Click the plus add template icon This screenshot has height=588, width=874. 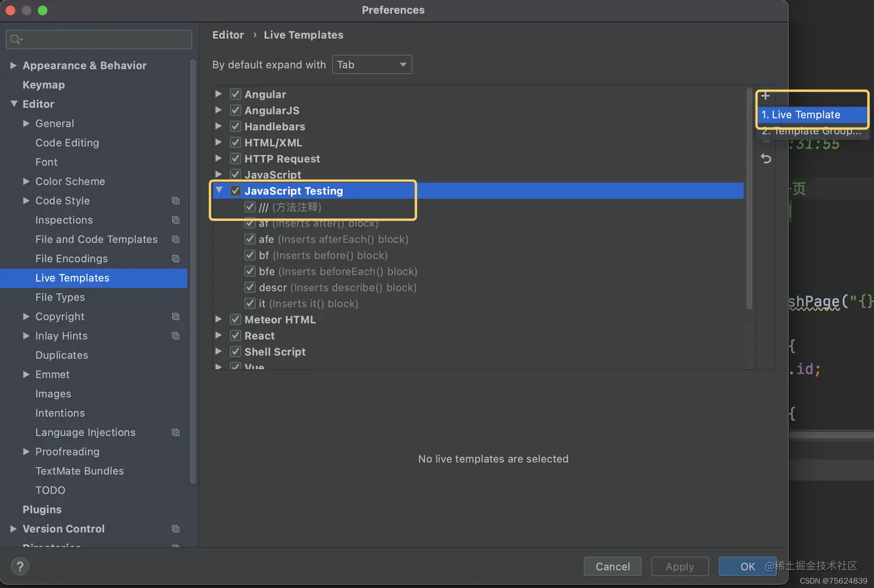[765, 96]
